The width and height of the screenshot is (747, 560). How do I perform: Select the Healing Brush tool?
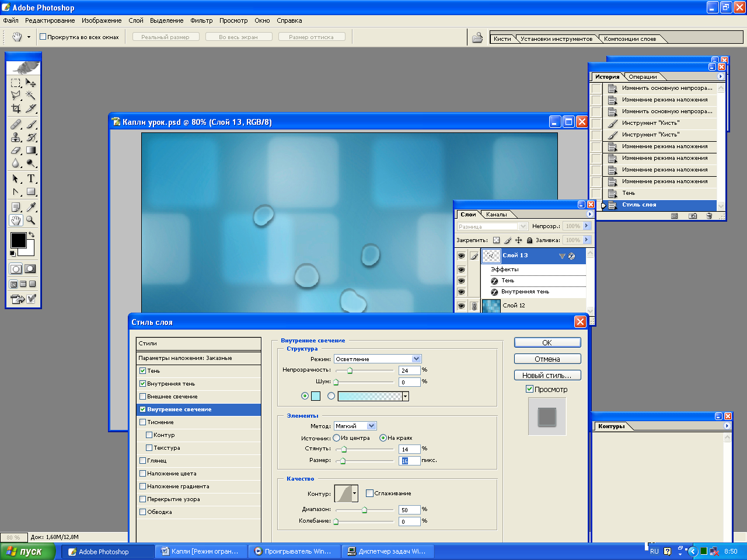click(x=16, y=124)
